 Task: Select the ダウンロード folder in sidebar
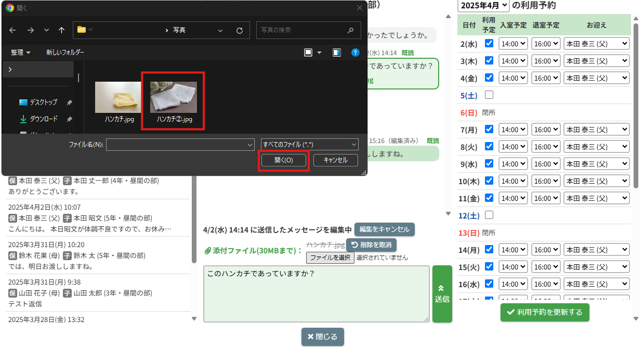[x=43, y=119]
